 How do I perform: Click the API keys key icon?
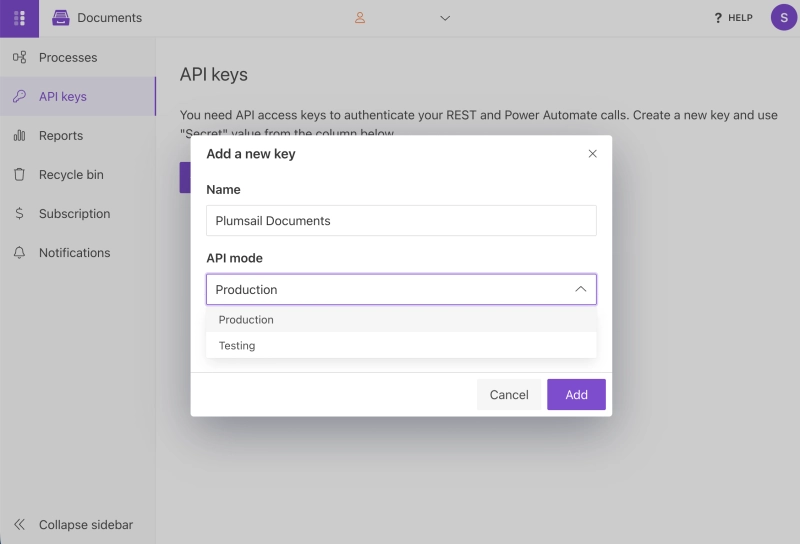(19, 96)
